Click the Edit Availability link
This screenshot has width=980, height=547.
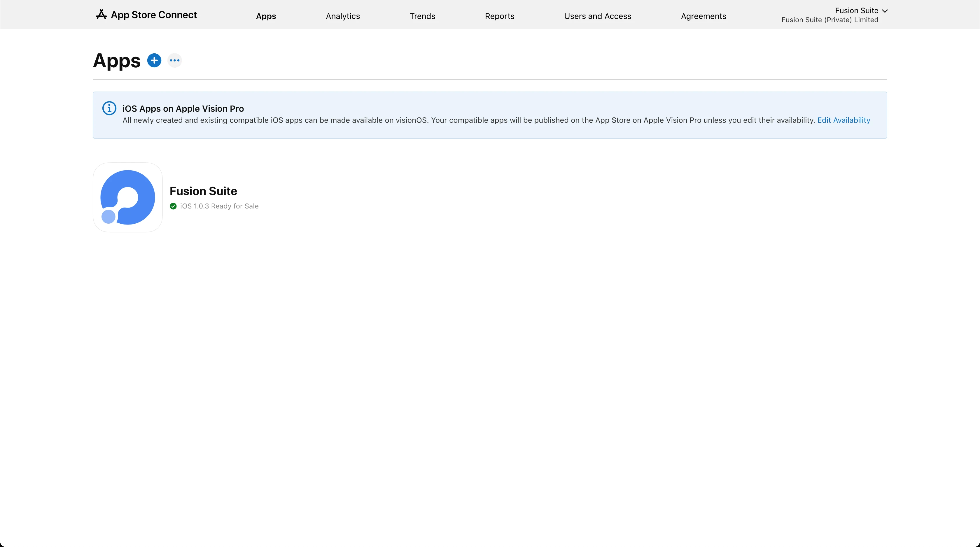point(843,120)
